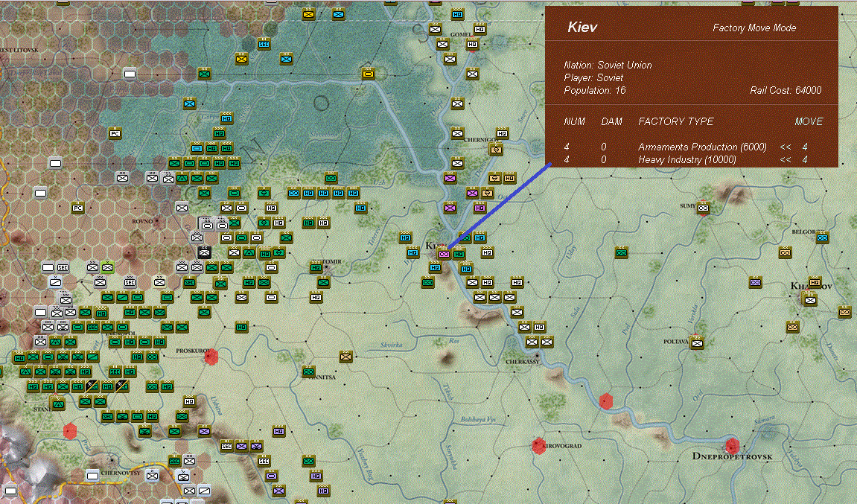Select the HQ counter next to Chernigov label
Screen dimensions: 857x504
click(x=502, y=133)
